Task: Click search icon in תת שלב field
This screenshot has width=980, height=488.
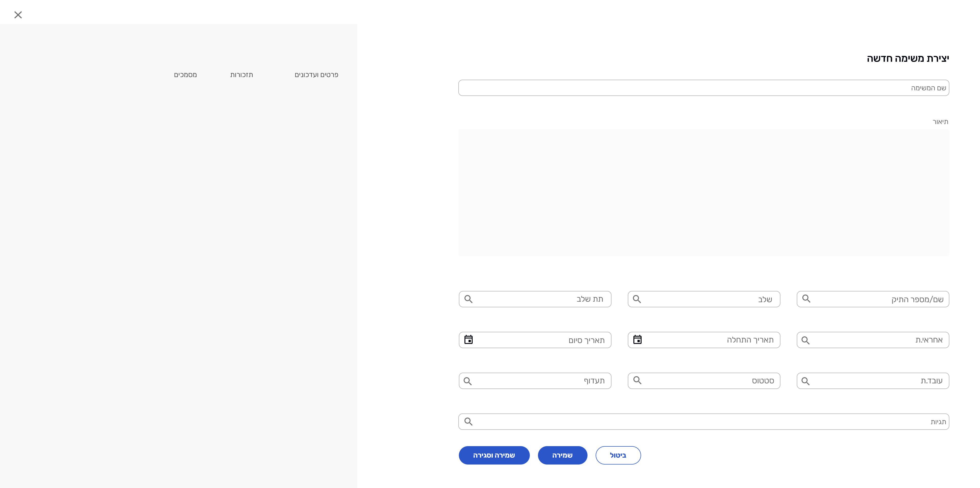Action: (468, 299)
